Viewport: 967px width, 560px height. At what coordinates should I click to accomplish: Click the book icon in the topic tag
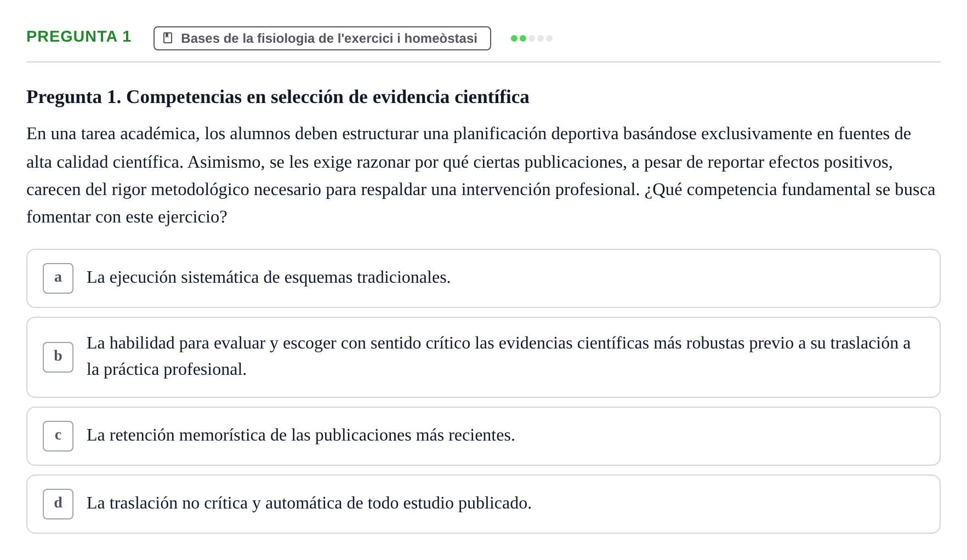click(x=168, y=38)
